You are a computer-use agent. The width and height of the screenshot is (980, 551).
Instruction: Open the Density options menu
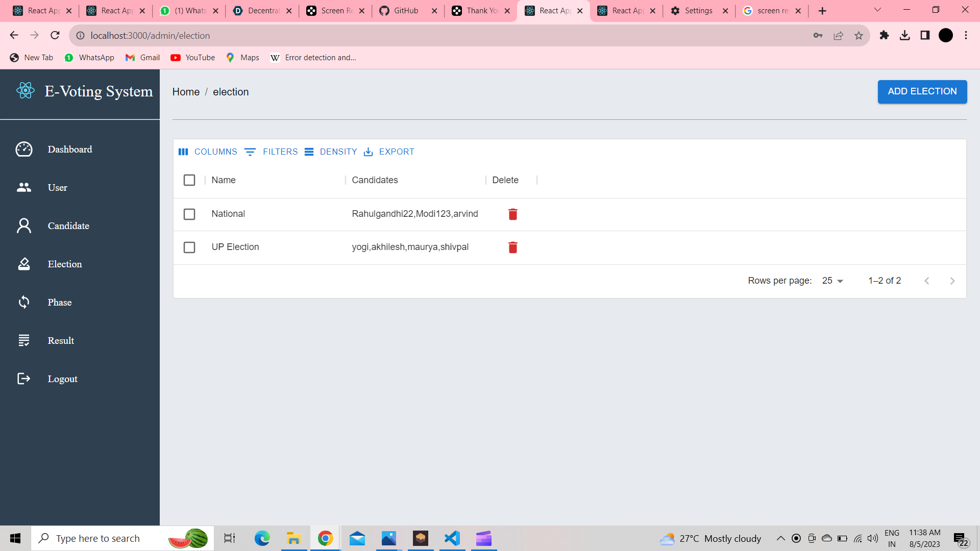coord(331,152)
